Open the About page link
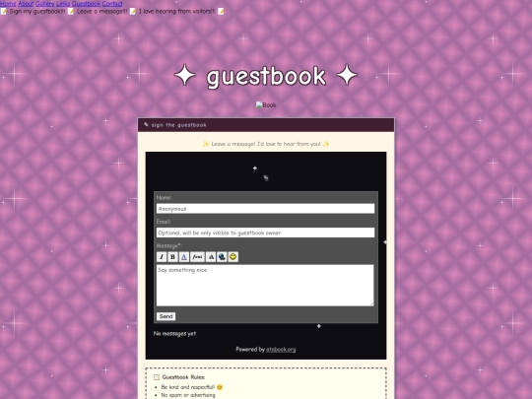The image size is (532, 399). (26, 4)
